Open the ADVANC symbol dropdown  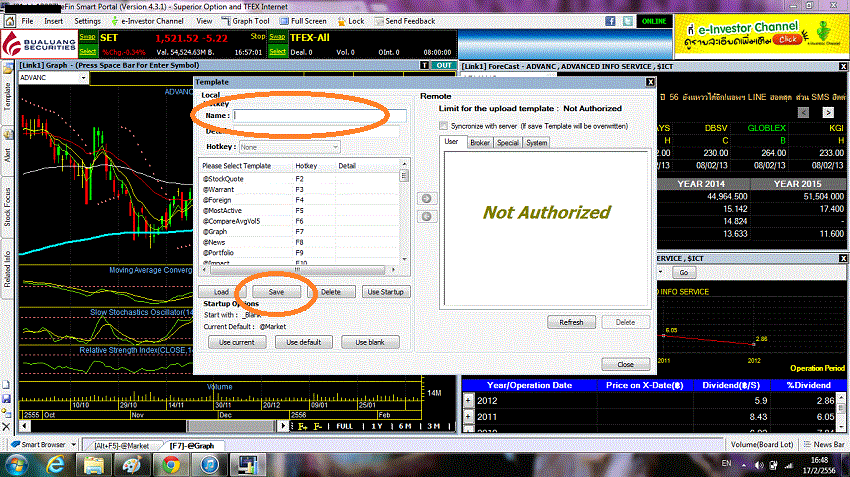click(83, 78)
